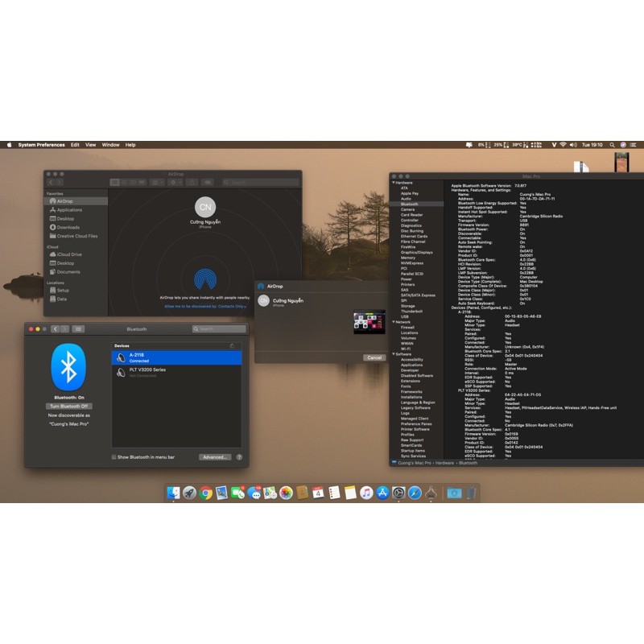
Task: Collapse the Hardware section in System Information
Action: (x=394, y=183)
